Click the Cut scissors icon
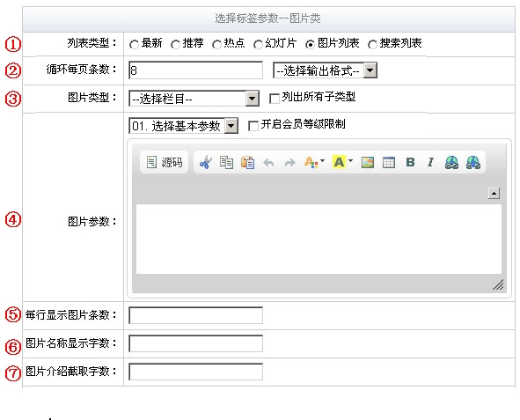 point(206,162)
